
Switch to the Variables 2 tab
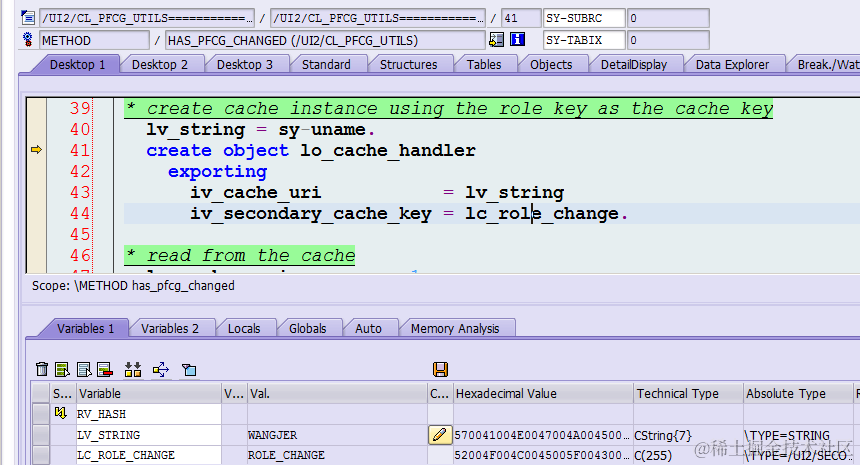169,328
